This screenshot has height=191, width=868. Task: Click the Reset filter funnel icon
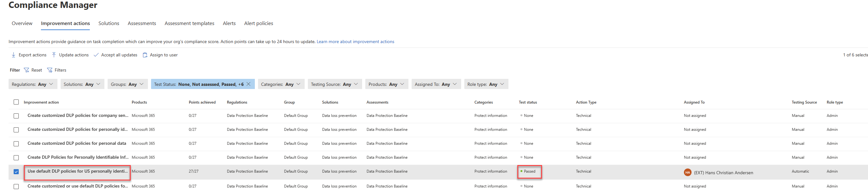click(27, 70)
